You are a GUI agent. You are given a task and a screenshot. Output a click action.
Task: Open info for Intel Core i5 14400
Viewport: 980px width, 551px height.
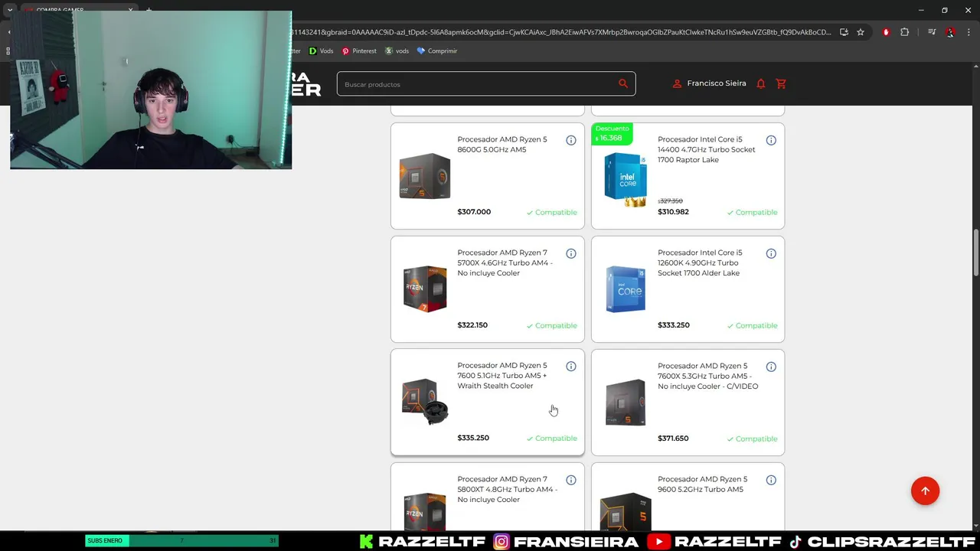771,140
